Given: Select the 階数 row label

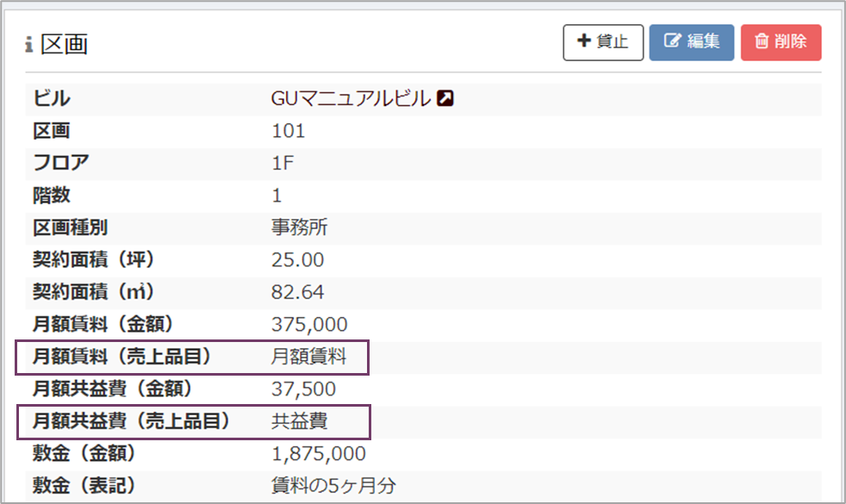Looking at the screenshot, I should pyautogui.click(x=52, y=196).
